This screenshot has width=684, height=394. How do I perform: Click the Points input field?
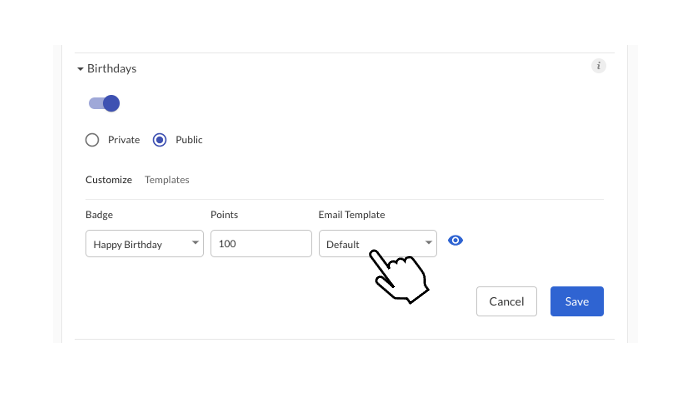261,243
